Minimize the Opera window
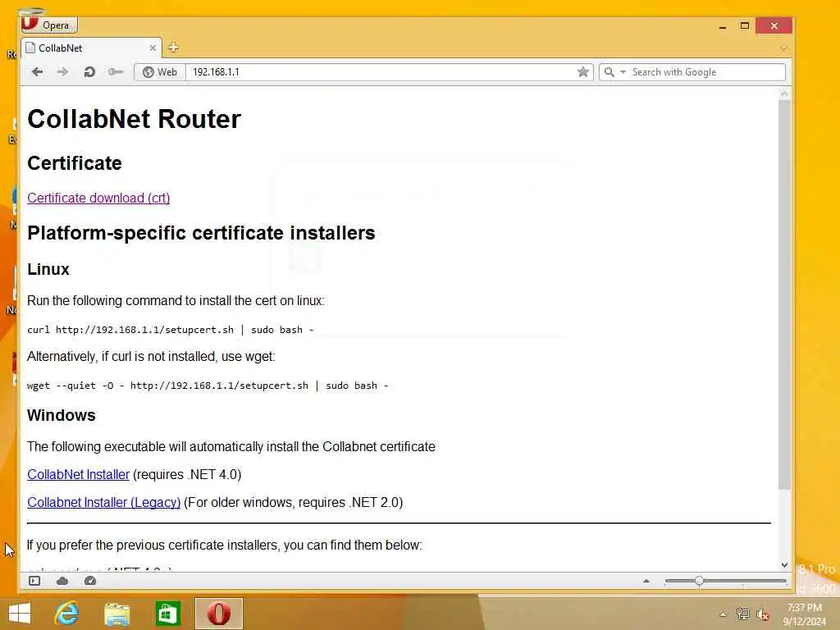 pyautogui.click(x=723, y=25)
